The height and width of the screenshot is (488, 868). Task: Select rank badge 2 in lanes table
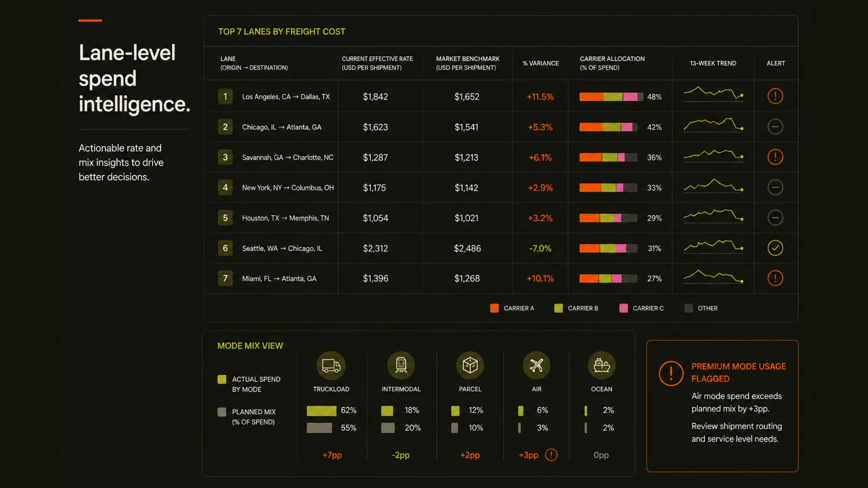(x=225, y=127)
